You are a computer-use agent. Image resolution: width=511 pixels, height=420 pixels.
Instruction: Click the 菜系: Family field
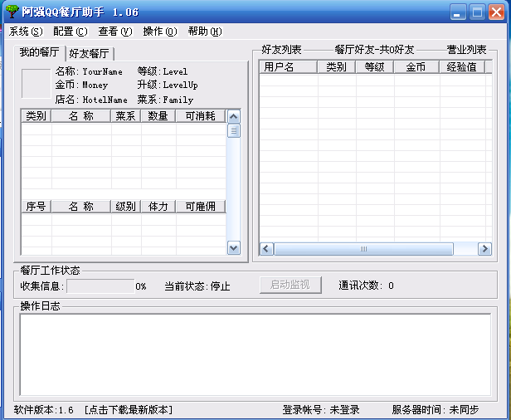(x=165, y=100)
